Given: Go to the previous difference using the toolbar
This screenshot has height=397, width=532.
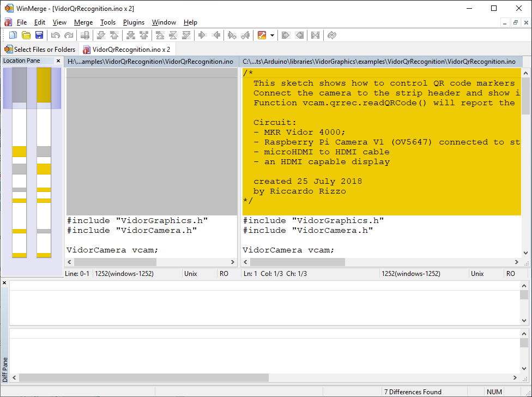Looking at the screenshot, I should click(x=114, y=35).
